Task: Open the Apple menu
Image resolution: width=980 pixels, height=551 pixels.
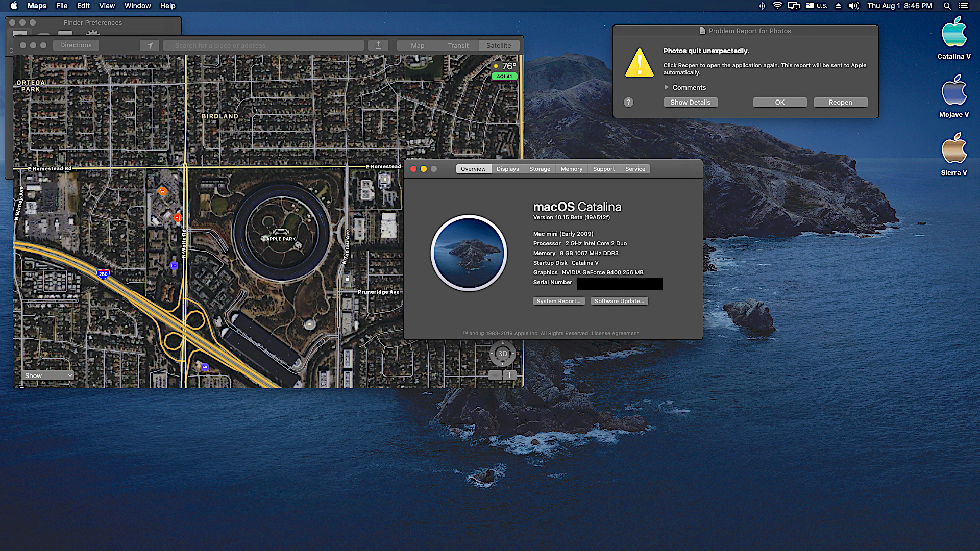Action: click(x=14, y=6)
